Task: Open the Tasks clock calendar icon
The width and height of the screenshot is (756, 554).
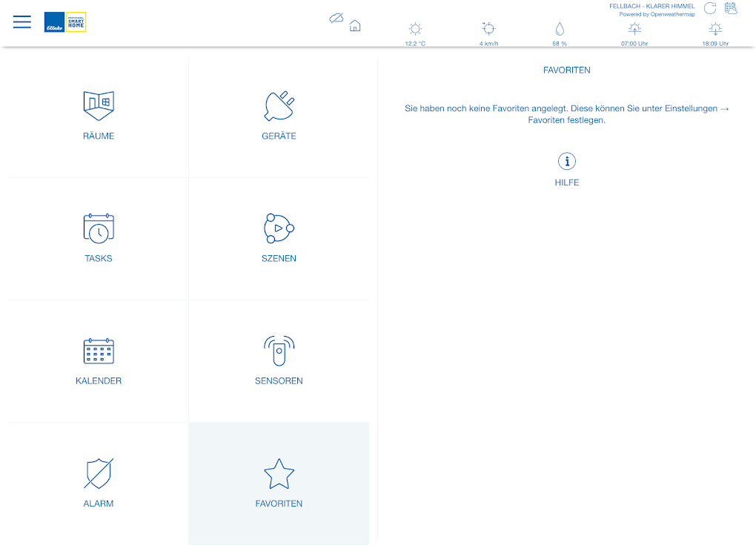Action: (99, 228)
